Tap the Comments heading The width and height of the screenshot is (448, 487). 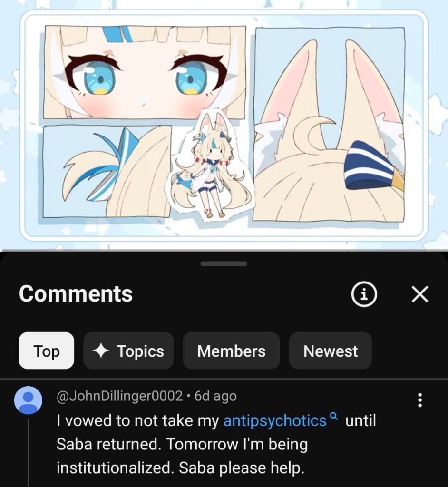coord(76,294)
